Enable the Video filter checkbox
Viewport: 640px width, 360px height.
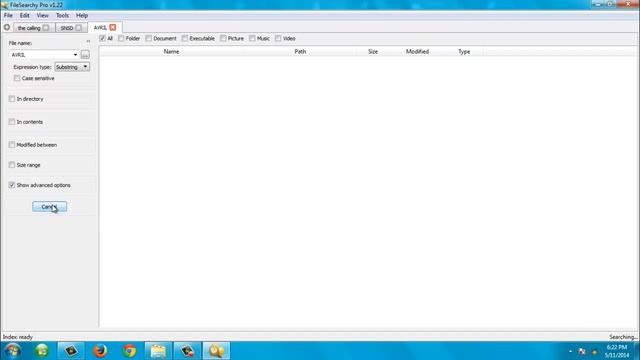click(x=278, y=38)
